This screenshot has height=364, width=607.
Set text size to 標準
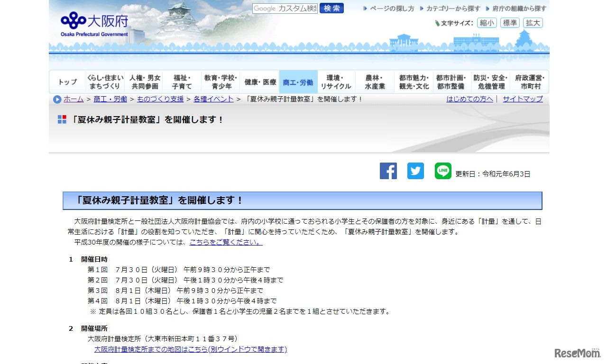tap(510, 23)
